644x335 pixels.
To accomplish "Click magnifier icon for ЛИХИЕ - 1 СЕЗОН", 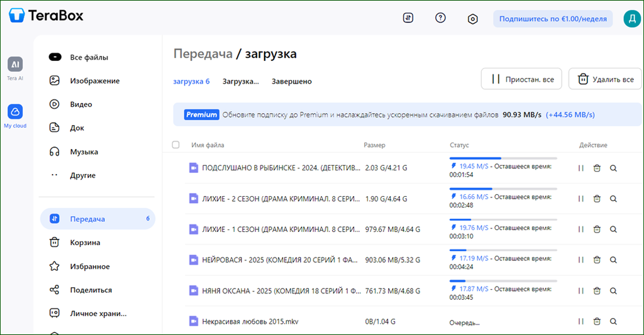I will click(613, 229).
